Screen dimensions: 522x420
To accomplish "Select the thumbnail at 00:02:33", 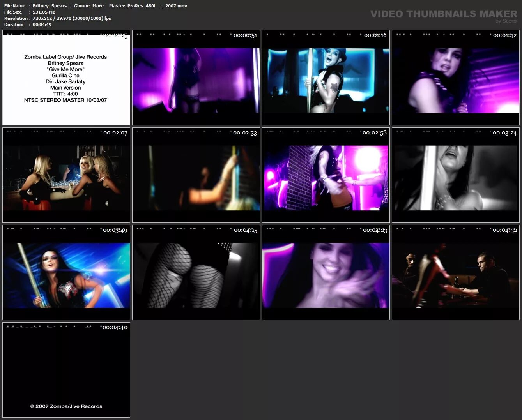I will click(x=196, y=175).
